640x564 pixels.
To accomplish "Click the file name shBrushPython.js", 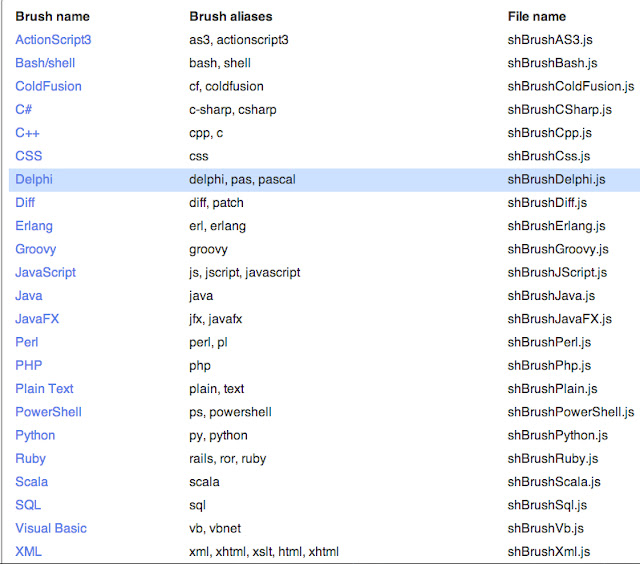I will pos(558,435).
